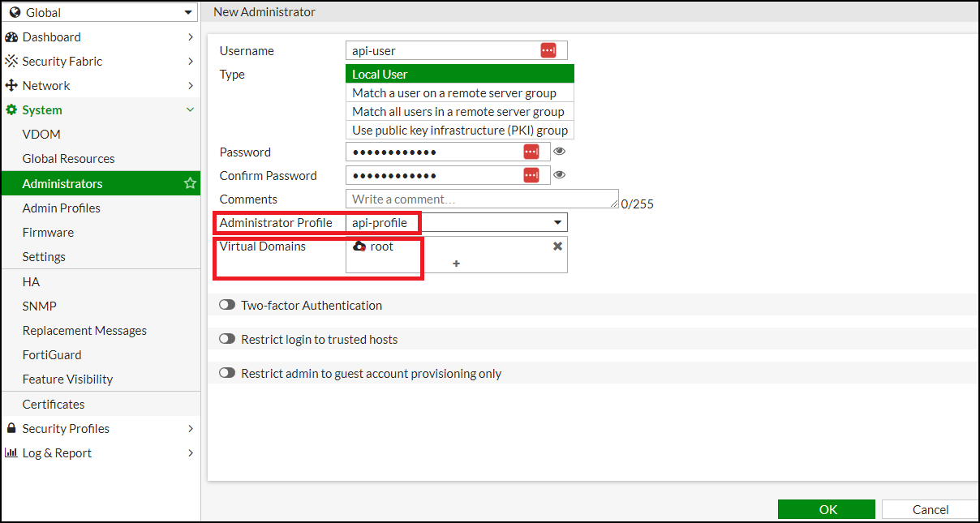This screenshot has width=980, height=523.
Task: Click the System gear icon in sidebar
Action: coord(11,110)
